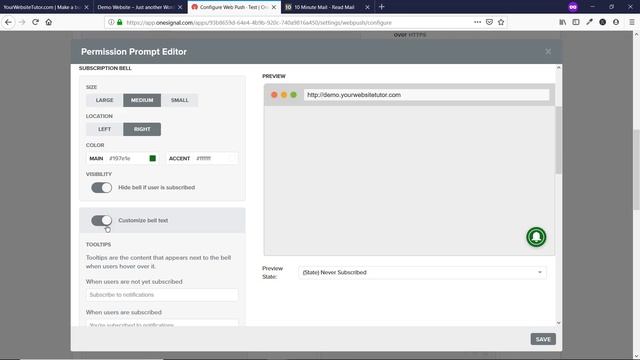Open Firefox account icon
The image size is (640, 360).
616,22
